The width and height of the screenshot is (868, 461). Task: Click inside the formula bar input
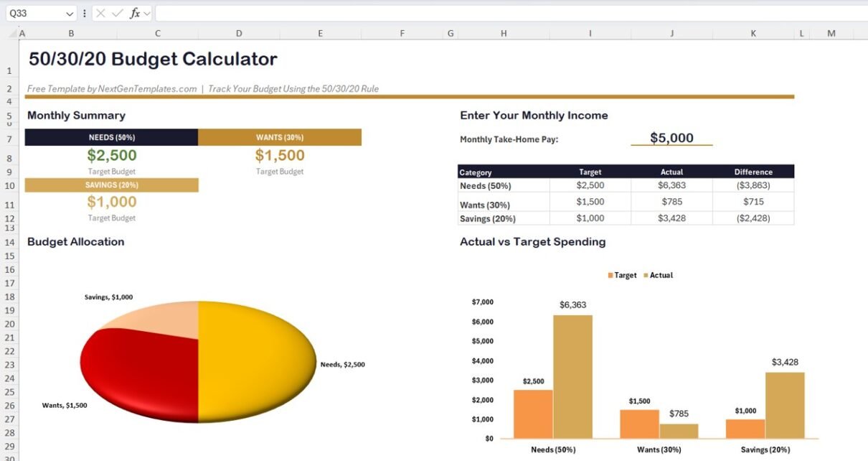502,14
